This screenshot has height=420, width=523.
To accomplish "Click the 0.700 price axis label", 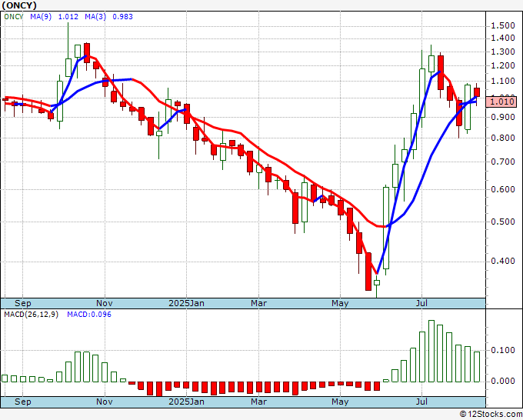I will 503,162.
